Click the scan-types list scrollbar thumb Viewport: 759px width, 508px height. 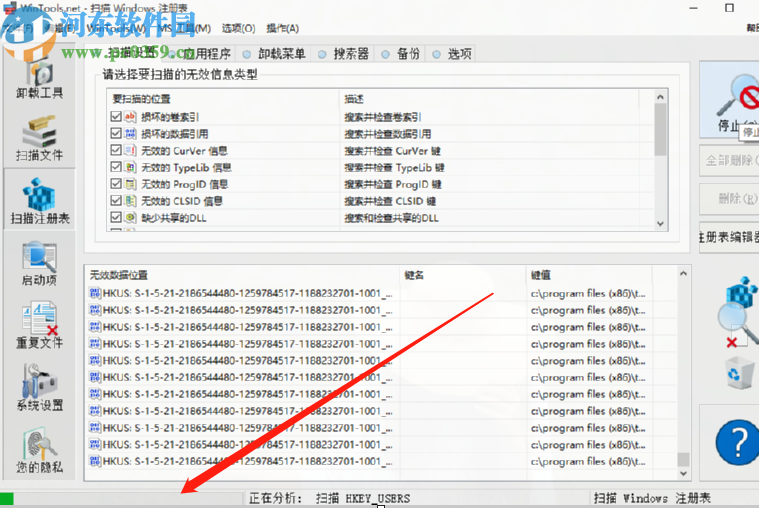(661, 130)
